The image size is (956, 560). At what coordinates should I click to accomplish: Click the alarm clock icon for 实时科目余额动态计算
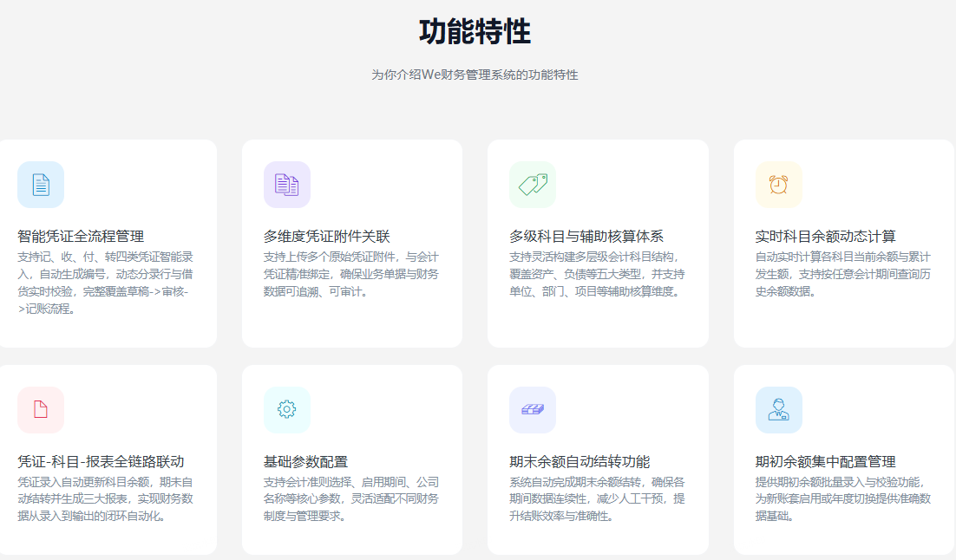[779, 185]
